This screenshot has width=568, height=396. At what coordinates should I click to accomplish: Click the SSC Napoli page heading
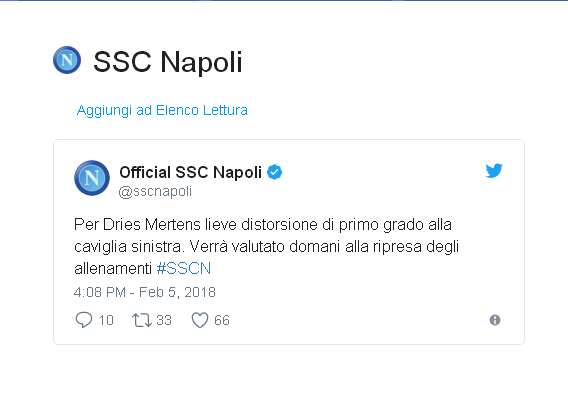pyautogui.click(x=168, y=62)
